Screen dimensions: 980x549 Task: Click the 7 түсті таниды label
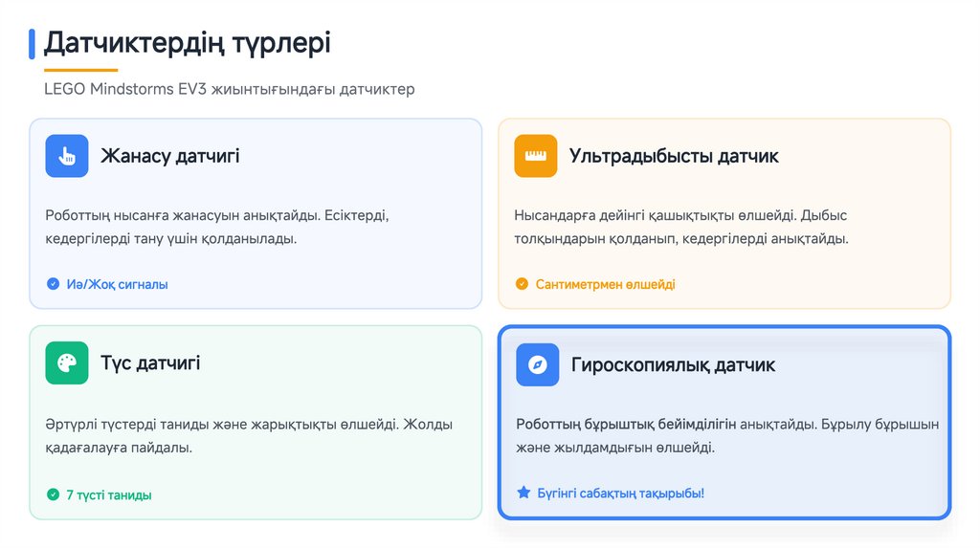pos(109,494)
